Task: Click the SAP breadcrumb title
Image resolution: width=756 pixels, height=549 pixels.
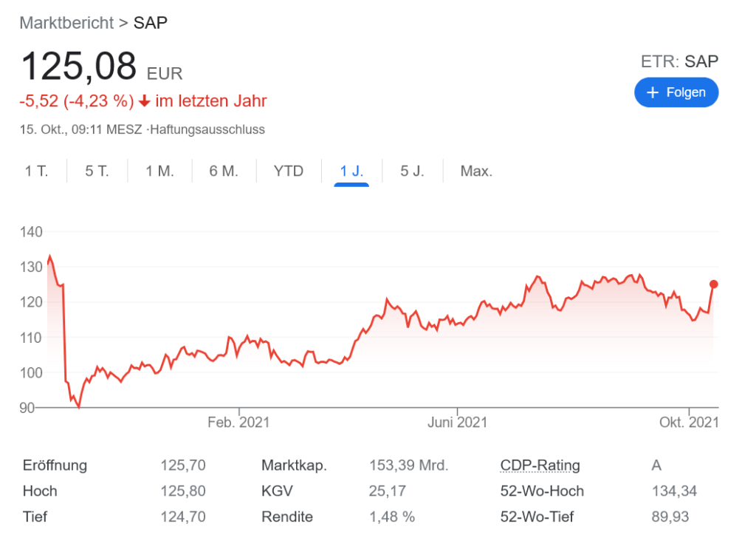Action: 151,22
